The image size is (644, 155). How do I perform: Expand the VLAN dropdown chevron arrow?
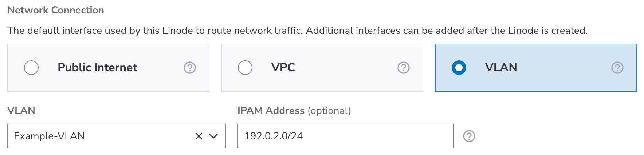(x=213, y=136)
